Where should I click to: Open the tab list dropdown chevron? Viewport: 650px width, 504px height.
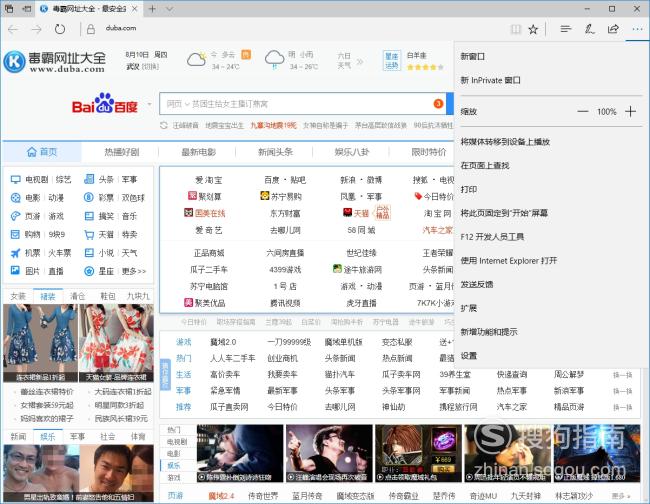click(170, 9)
